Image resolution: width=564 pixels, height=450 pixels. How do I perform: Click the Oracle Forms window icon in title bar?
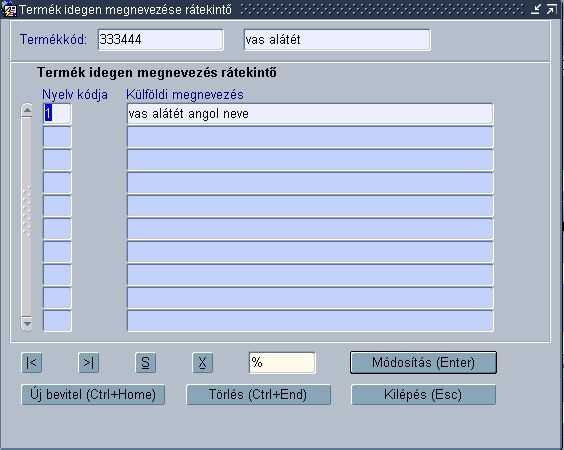pyautogui.click(x=9, y=9)
